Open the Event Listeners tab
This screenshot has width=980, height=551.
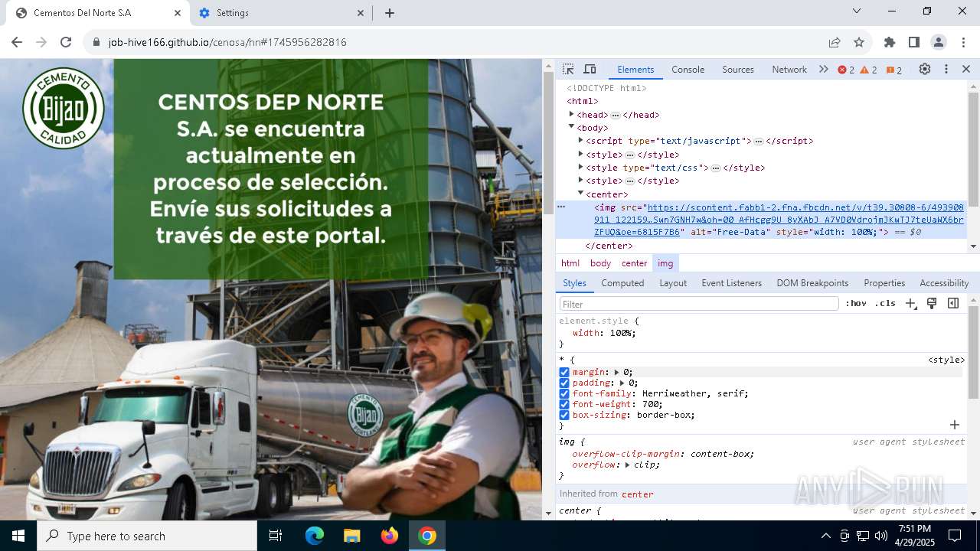pyautogui.click(x=732, y=283)
